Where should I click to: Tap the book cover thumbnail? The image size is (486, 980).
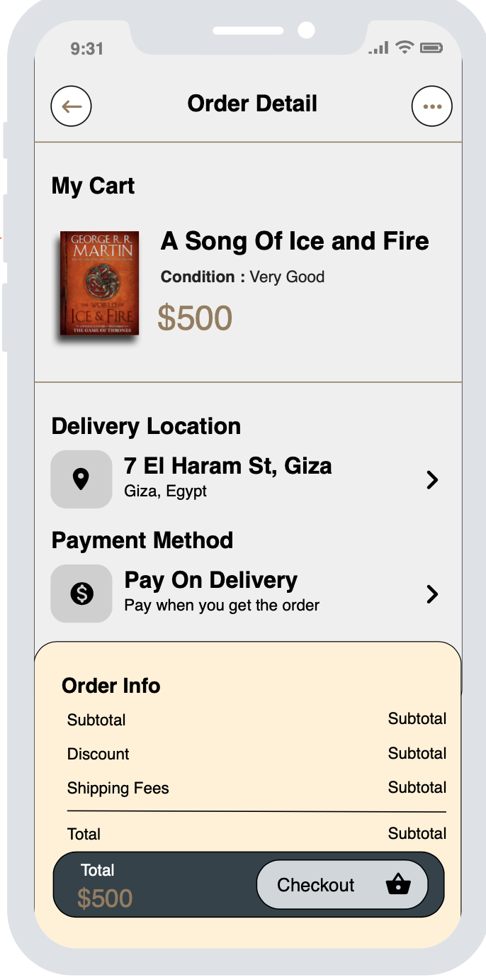tap(98, 283)
